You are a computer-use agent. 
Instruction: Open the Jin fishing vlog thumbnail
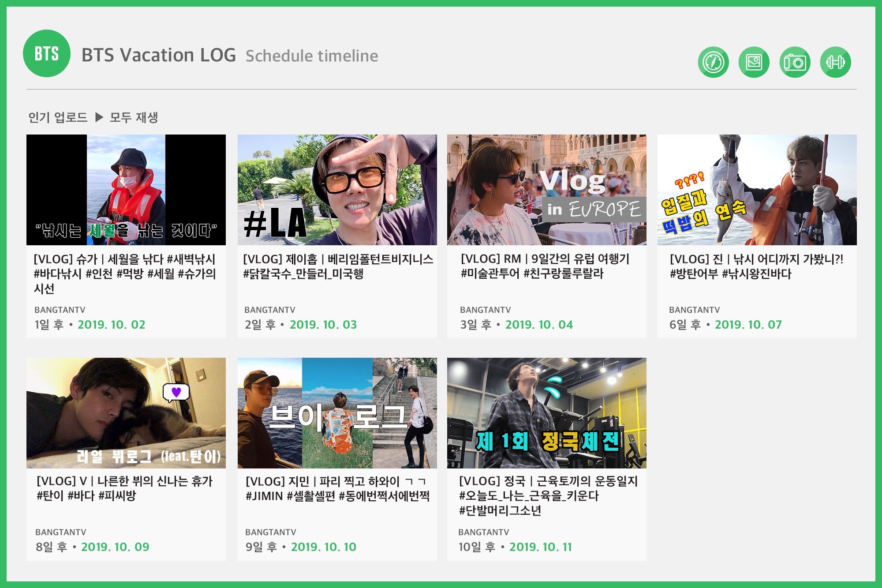coord(757,190)
